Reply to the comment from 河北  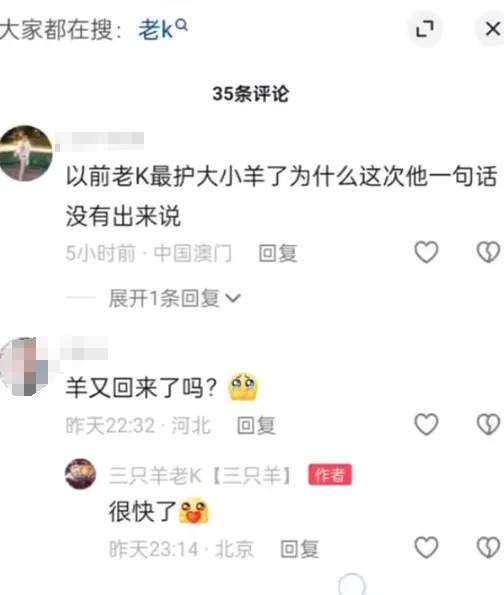256,425
